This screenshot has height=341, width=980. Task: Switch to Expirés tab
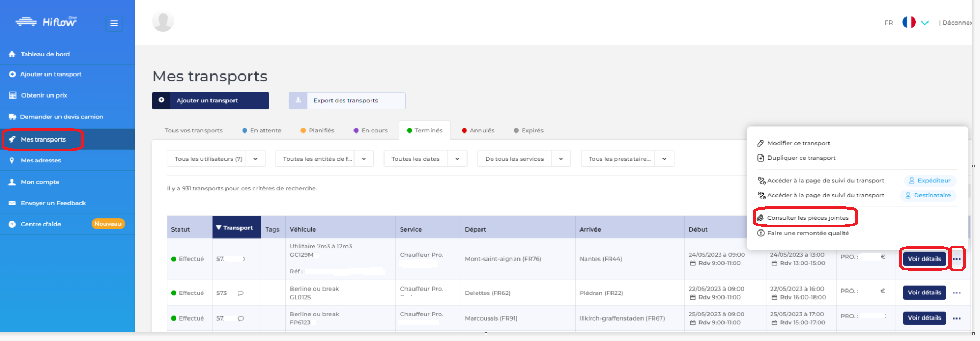tap(529, 131)
